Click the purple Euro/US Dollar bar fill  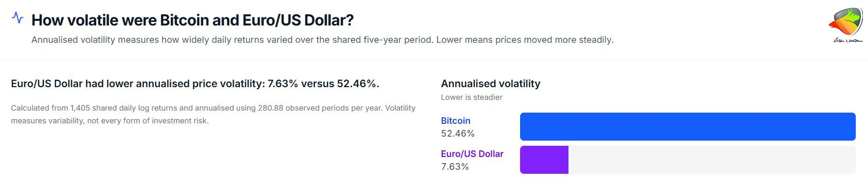(x=544, y=160)
